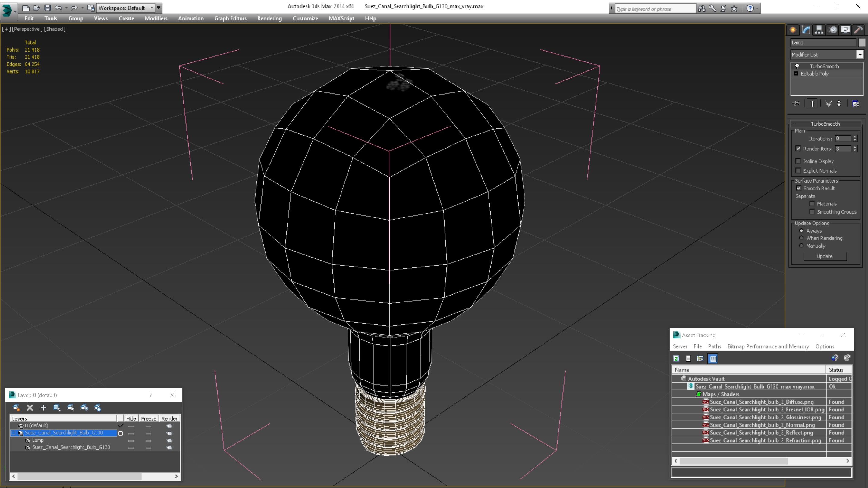Click Remove Modifier from stack icon
Viewport: 868px width, 488px height.
click(839, 103)
